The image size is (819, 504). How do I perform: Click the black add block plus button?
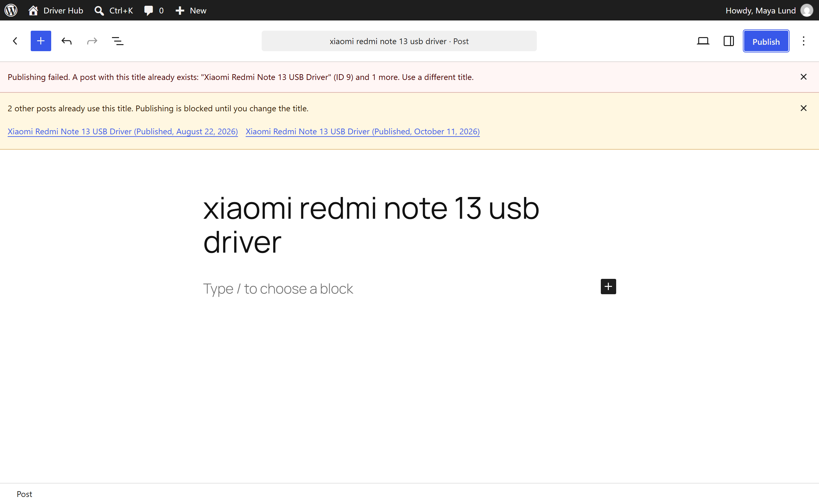pyautogui.click(x=608, y=287)
